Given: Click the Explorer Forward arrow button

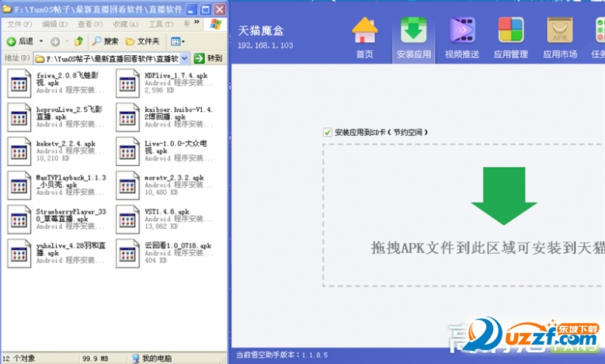Looking at the screenshot, I should [55, 41].
